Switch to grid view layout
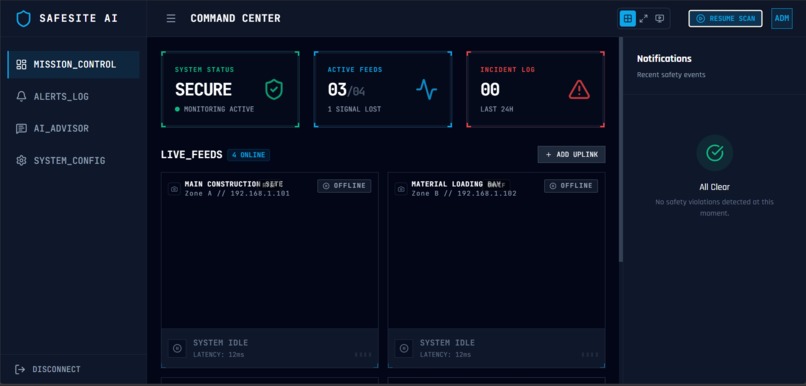806x386 pixels. coord(628,19)
